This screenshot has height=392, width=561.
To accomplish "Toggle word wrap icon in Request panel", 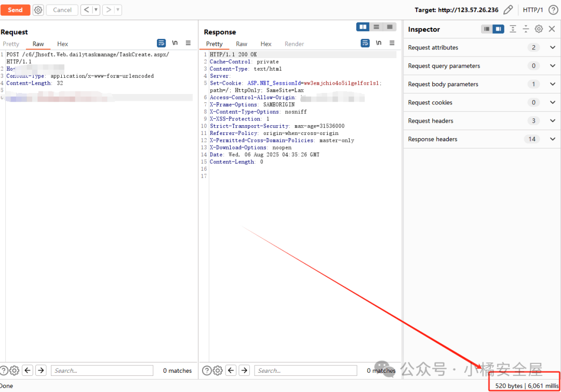I will click(162, 43).
